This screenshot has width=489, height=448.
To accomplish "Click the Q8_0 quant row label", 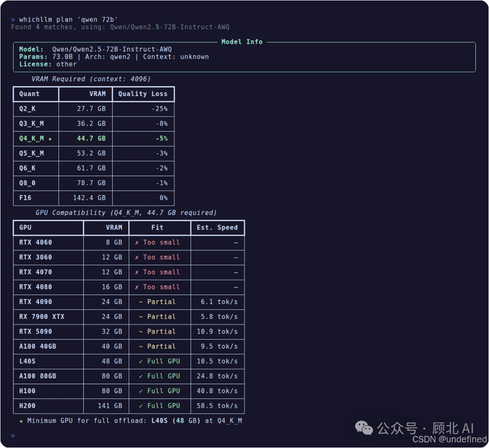I will click(x=27, y=183).
